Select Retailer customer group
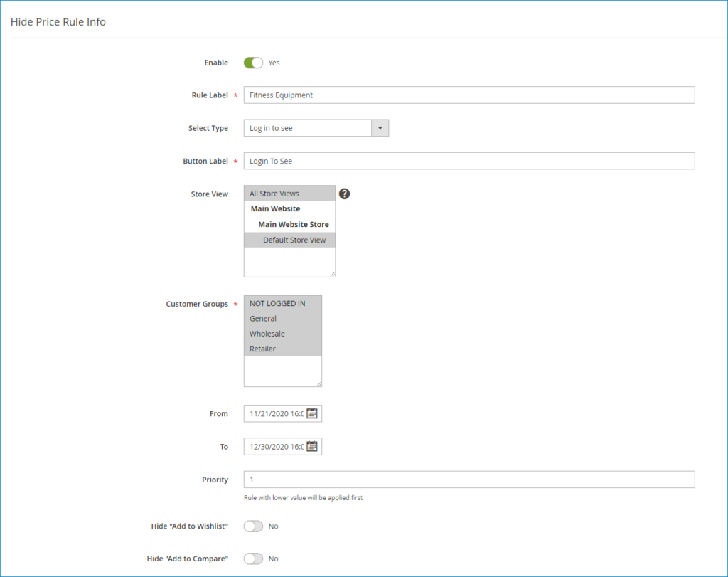This screenshot has height=577, width=728. tap(283, 349)
